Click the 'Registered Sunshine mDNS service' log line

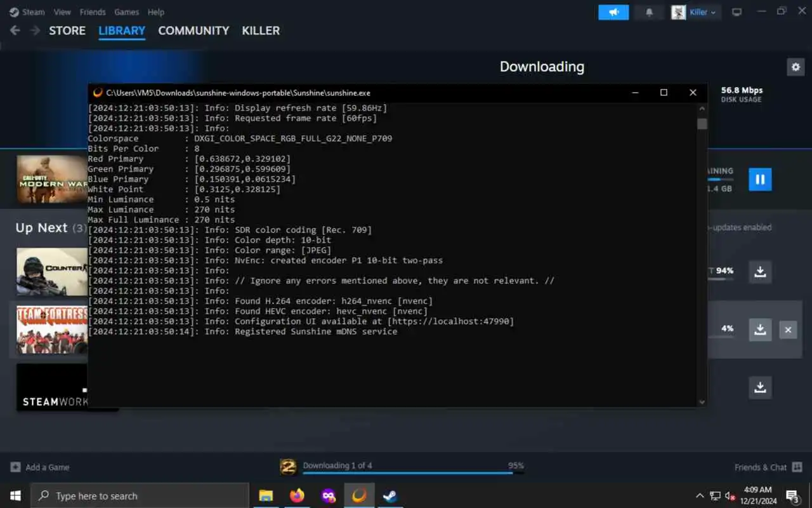pyautogui.click(x=243, y=331)
